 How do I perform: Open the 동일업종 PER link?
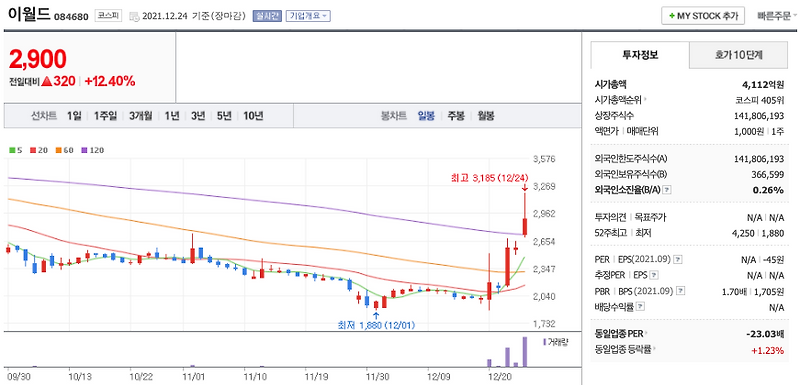point(619,334)
